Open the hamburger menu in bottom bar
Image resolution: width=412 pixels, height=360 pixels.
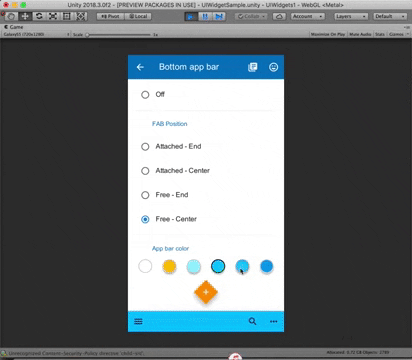pos(138,321)
